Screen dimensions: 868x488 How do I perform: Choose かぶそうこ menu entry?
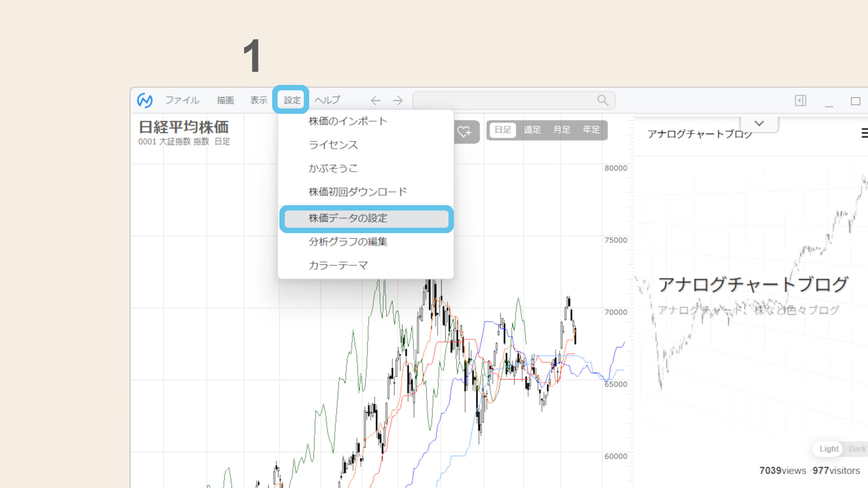[x=366, y=169]
